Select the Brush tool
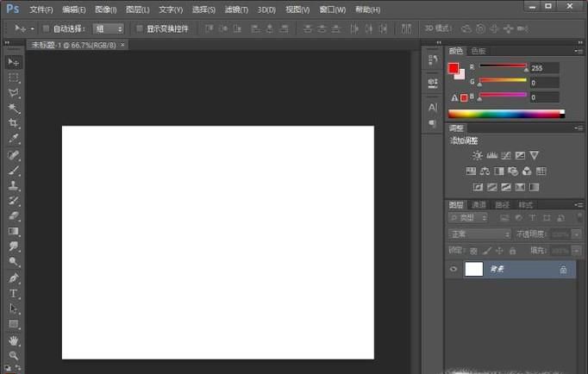This screenshot has height=374, width=588. click(14, 171)
